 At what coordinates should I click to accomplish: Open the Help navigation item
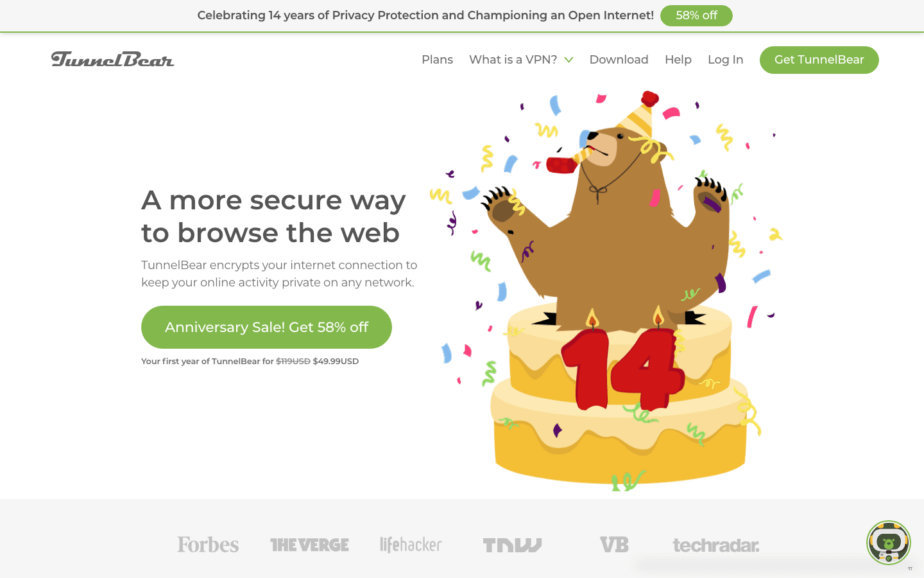tap(678, 59)
